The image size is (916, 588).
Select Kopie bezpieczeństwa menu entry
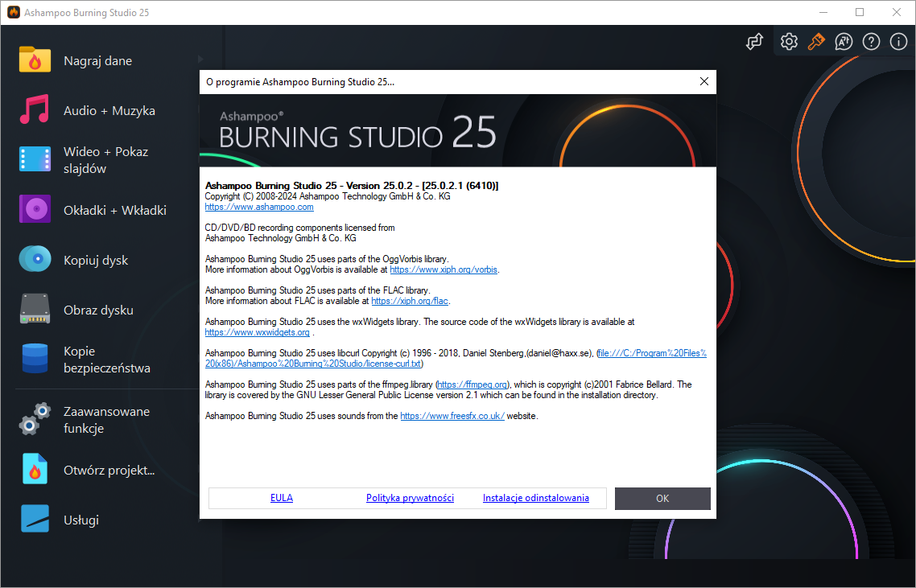[107, 360]
